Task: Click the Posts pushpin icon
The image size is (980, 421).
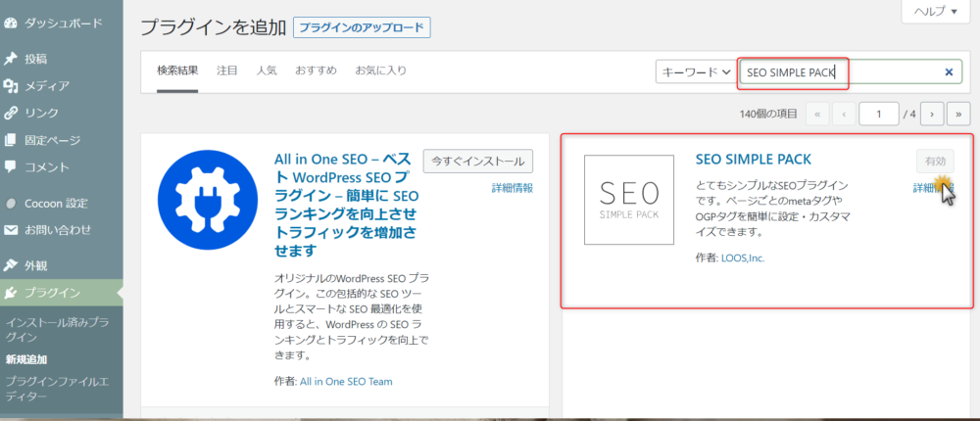Action: (x=11, y=59)
